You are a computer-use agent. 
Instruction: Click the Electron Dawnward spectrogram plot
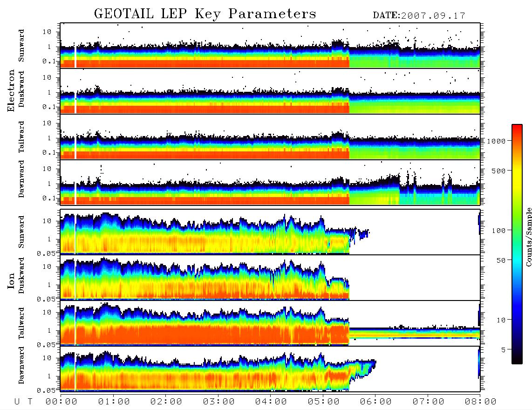point(270,182)
